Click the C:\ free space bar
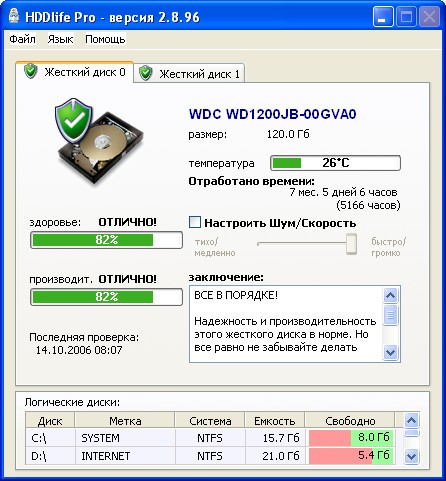This screenshot has width=446, height=481. [351, 437]
